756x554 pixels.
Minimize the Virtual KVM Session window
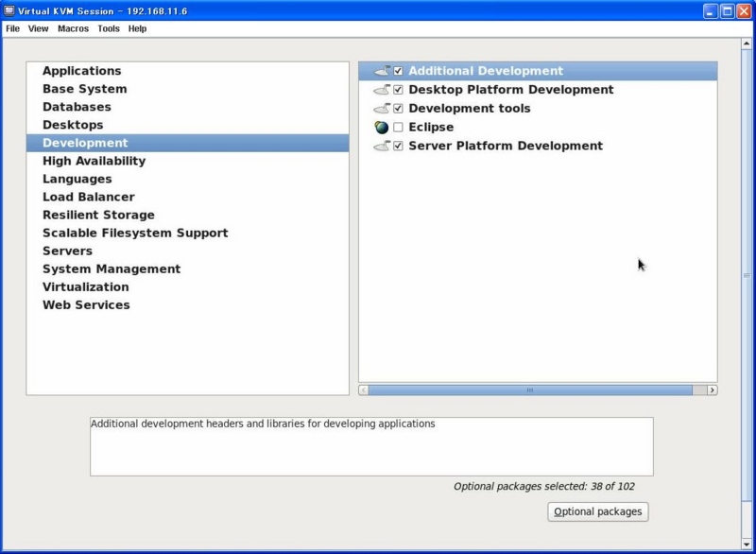click(x=710, y=11)
